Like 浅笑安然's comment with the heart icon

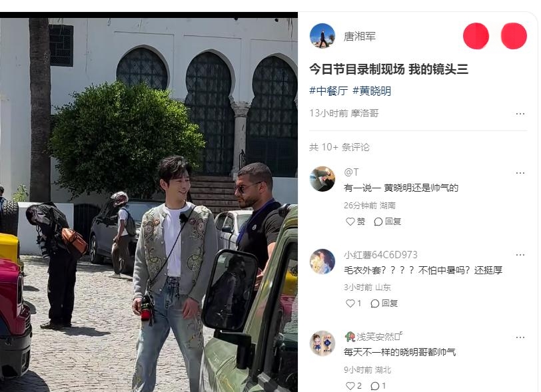pos(353,386)
